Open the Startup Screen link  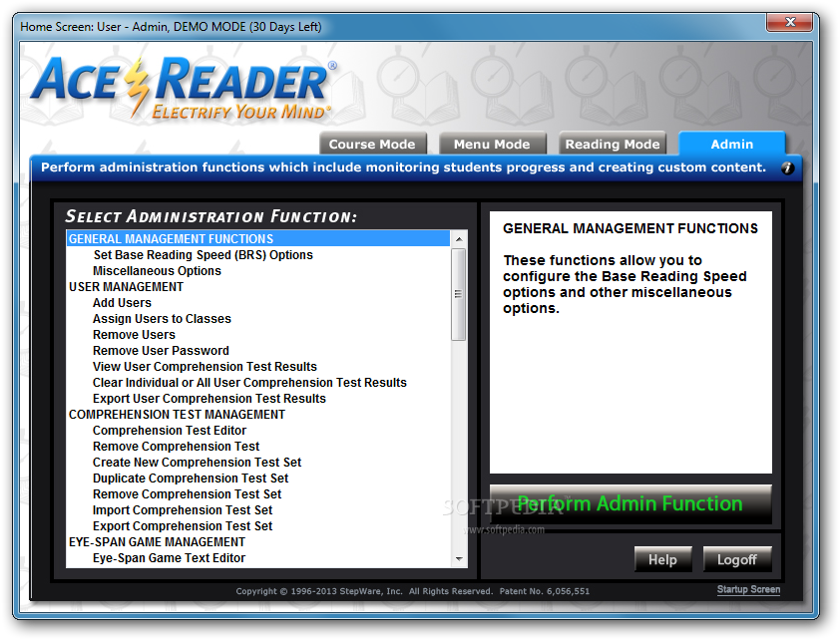click(x=748, y=589)
